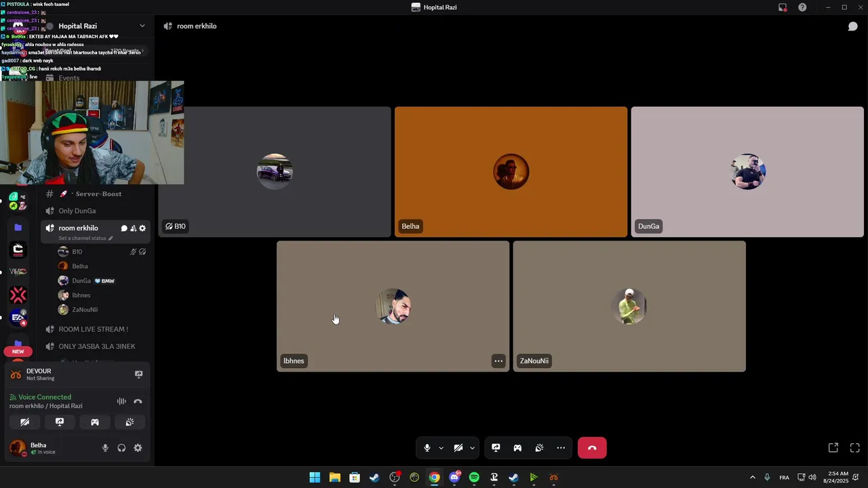Start an activity from the call control bar
868x488 pixels.
point(517,448)
